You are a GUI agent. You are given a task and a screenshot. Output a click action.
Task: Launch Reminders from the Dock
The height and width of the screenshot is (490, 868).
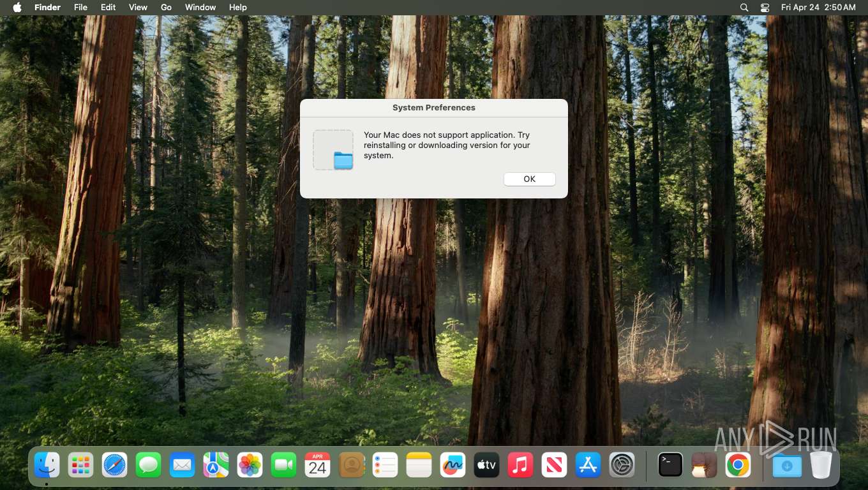click(x=385, y=465)
